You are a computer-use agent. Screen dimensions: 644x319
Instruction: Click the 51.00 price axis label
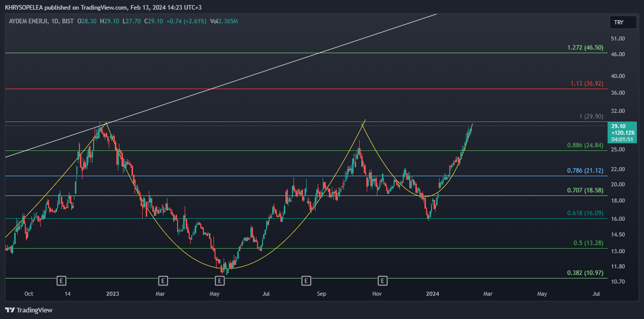click(x=618, y=38)
